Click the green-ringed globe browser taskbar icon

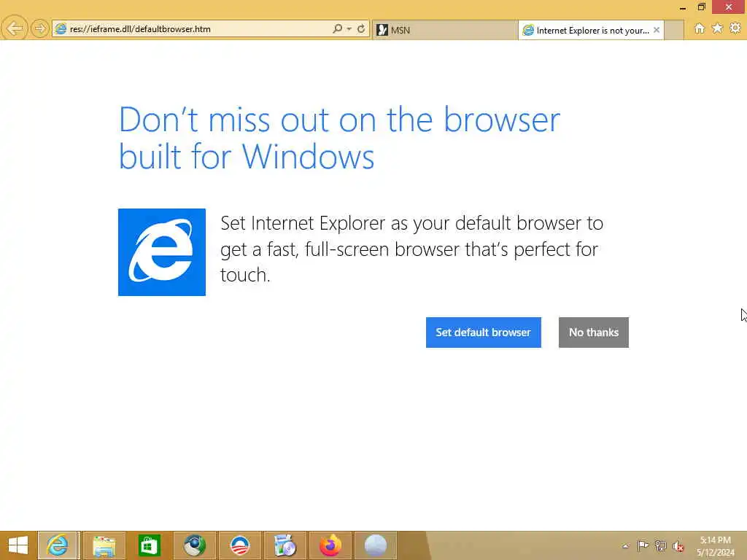[x=194, y=545]
